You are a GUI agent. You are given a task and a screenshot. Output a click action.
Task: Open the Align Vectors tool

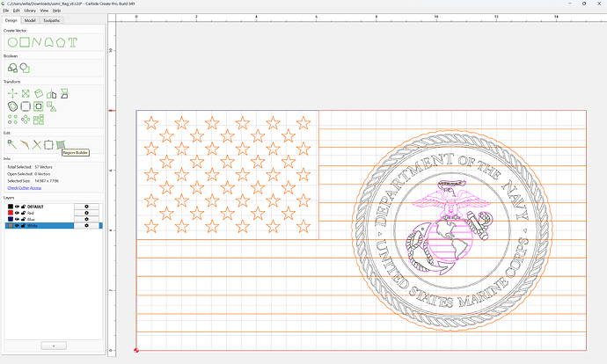pos(39,106)
